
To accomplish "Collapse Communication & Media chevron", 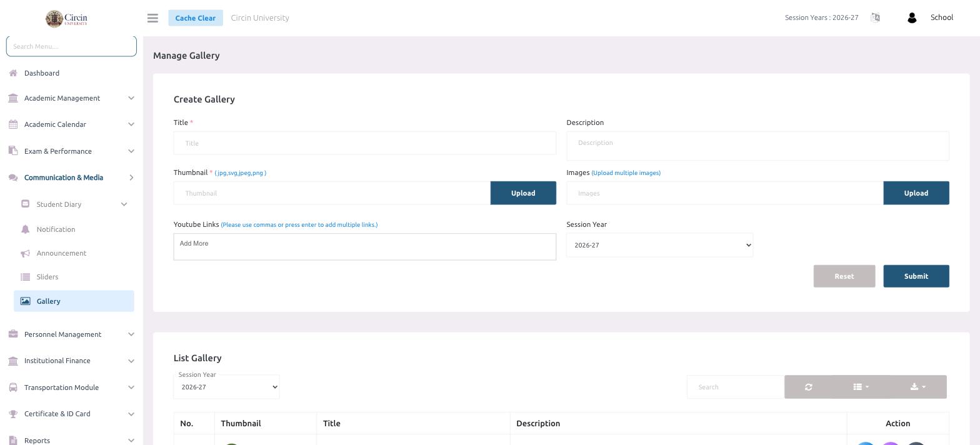I will [131, 177].
